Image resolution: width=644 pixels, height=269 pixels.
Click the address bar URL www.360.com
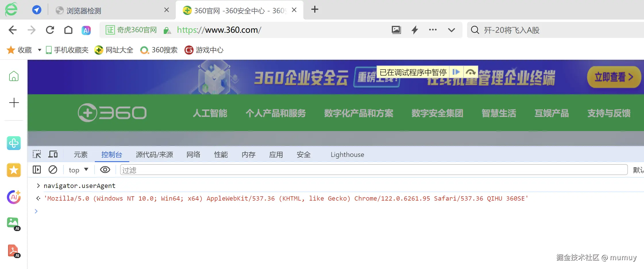(x=219, y=30)
